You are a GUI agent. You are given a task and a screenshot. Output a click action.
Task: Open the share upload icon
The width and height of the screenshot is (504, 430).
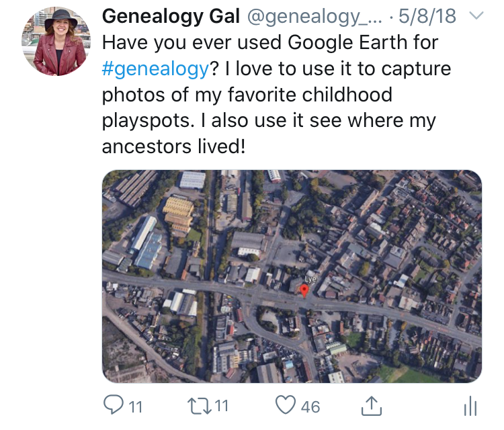tap(372, 406)
